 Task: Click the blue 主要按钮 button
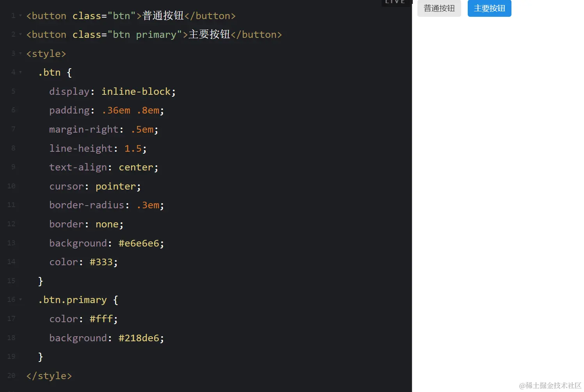[489, 8]
